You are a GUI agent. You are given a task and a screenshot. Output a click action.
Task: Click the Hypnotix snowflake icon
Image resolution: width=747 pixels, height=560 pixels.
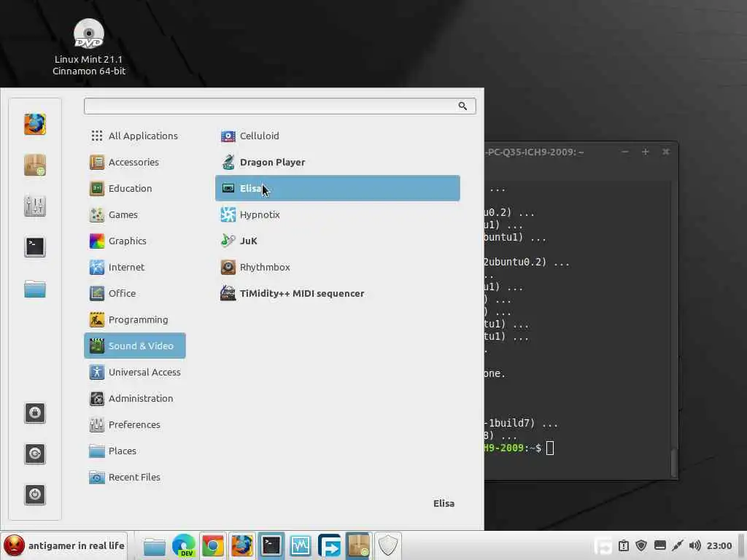tap(228, 214)
